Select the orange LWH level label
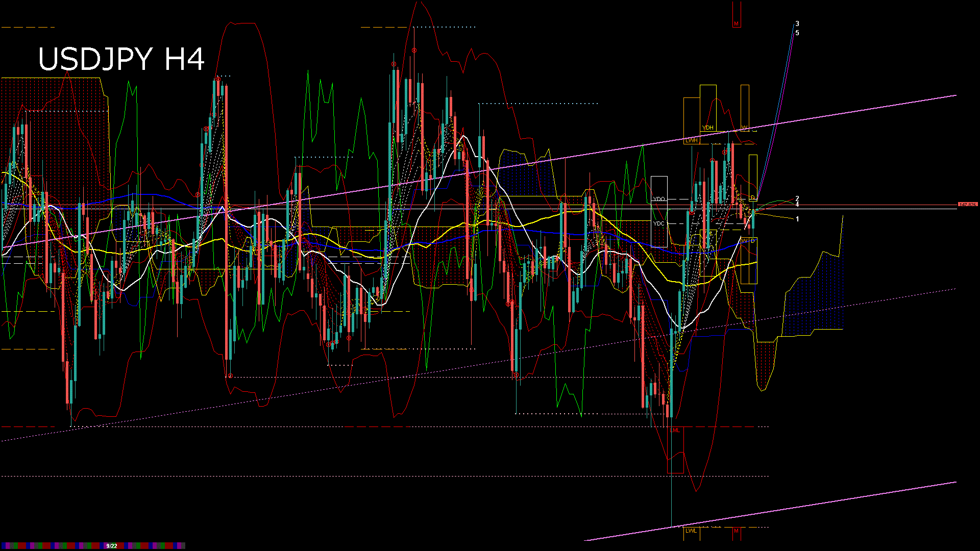 pos(692,140)
